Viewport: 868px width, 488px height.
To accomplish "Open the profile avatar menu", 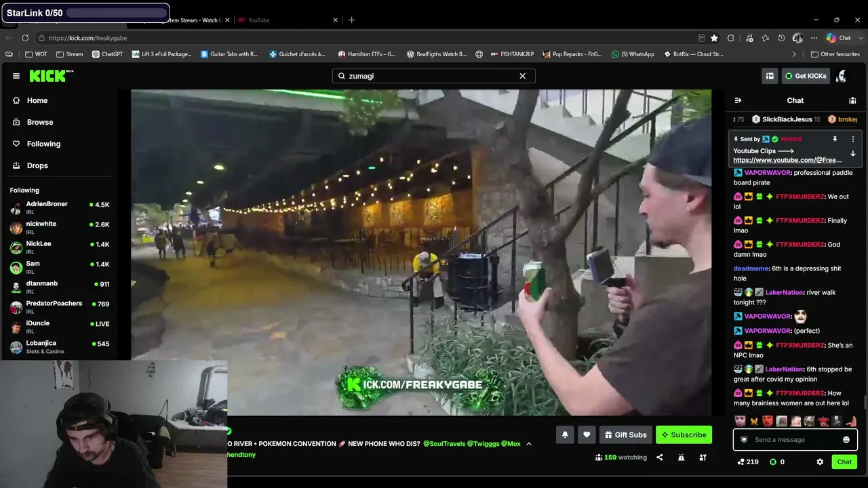I will click(842, 76).
